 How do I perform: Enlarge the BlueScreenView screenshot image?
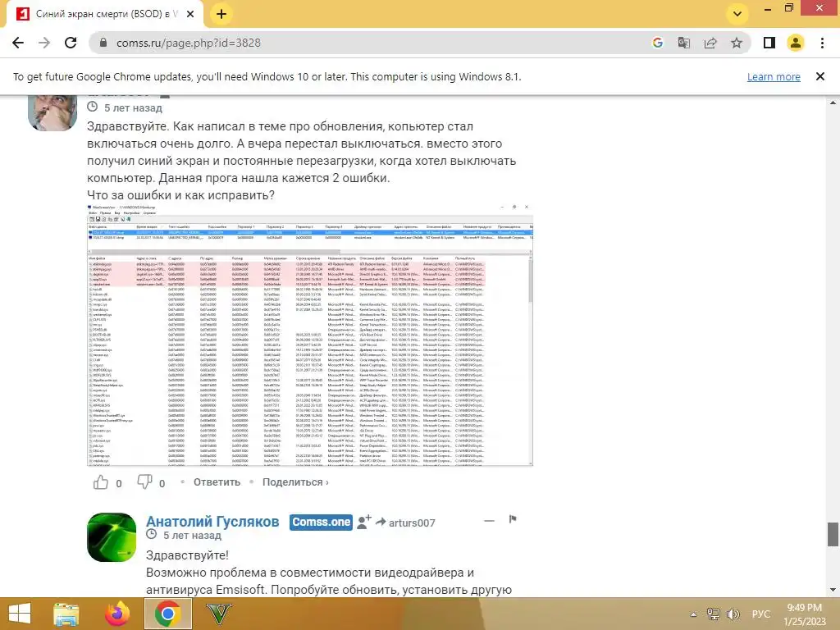pos(310,335)
